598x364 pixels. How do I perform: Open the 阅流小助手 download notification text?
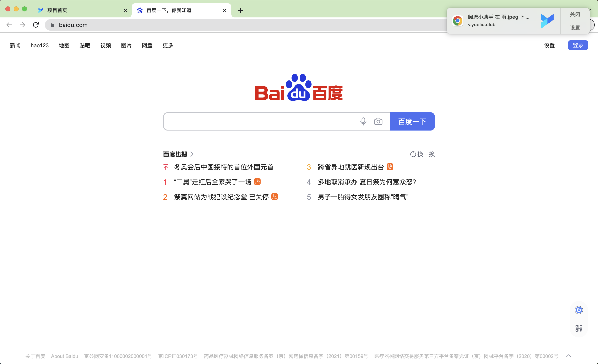point(499,17)
